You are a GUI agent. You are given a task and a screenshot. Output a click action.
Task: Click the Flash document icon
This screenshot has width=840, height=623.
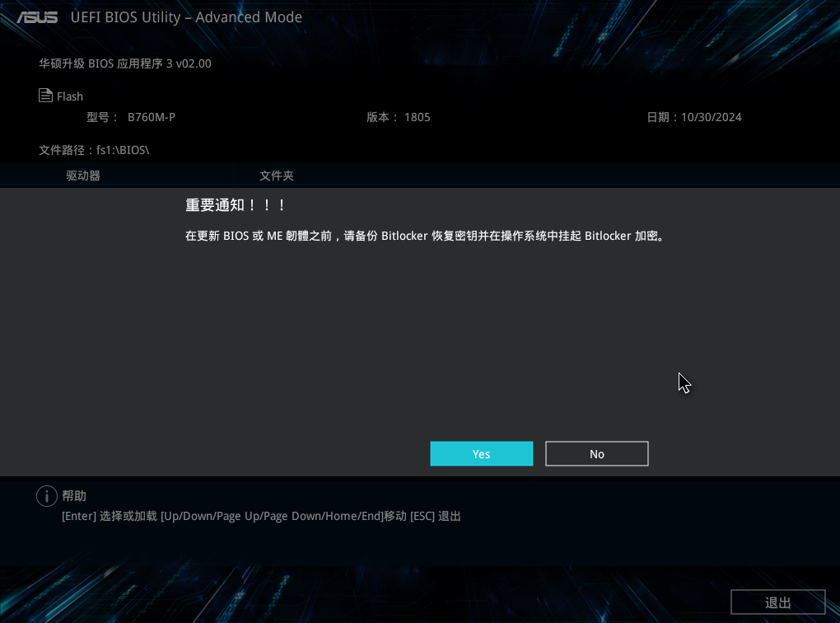point(46,96)
